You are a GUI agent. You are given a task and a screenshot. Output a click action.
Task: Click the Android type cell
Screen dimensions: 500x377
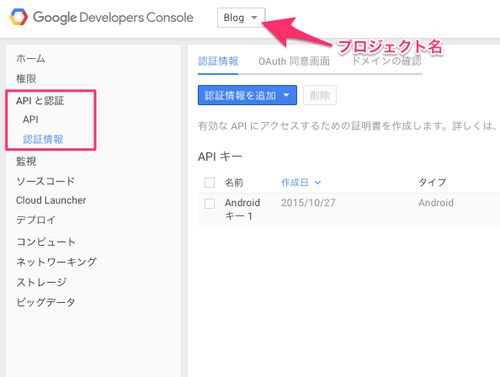(436, 203)
